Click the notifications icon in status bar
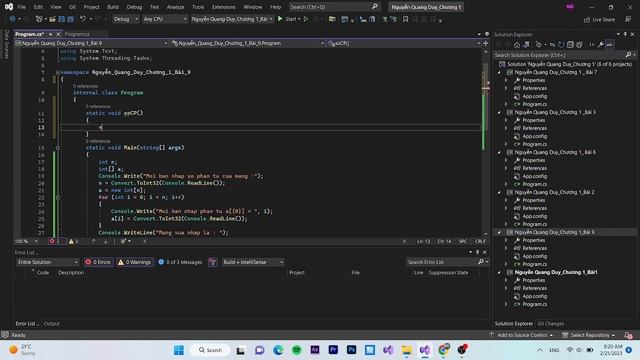Image resolution: width=640 pixels, height=360 pixels. point(628,335)
